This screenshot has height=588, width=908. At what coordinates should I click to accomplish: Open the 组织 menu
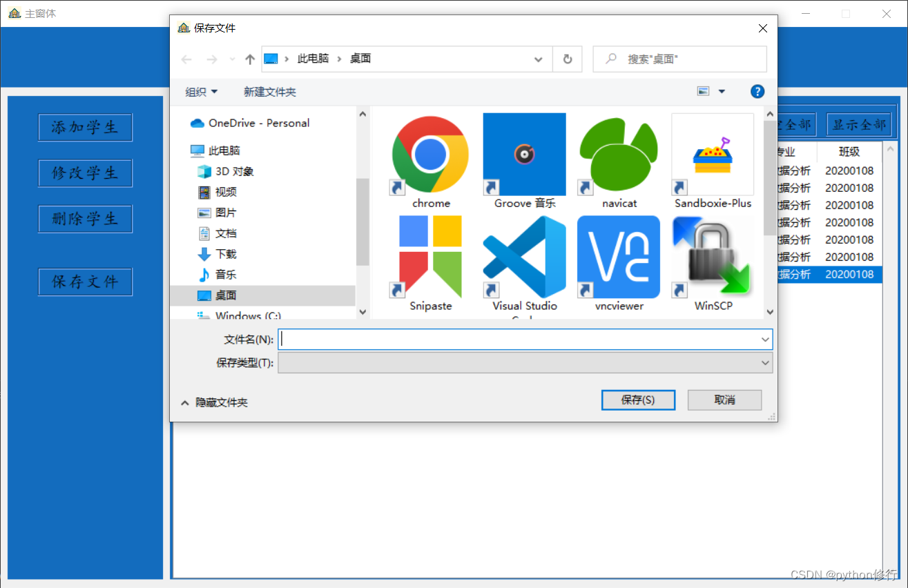pyautogui.click(x=202, y=92)
